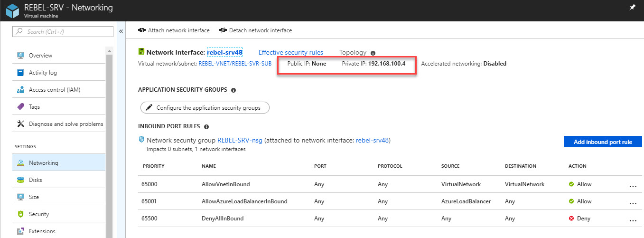Click the Access control people icon

[20, 90]
